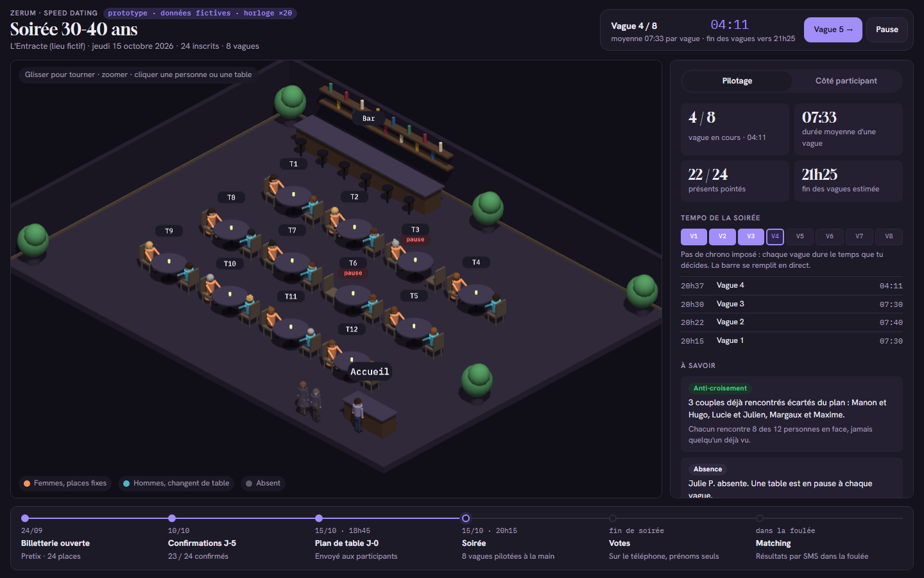Select the V1 tempo segment

tap(694, 236)
